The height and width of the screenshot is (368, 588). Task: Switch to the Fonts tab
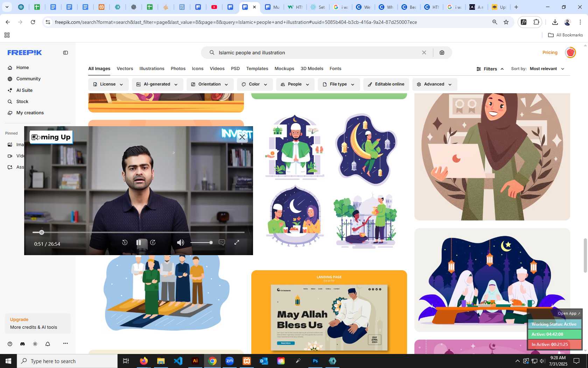pyautogui.click(x=335, y=69)
